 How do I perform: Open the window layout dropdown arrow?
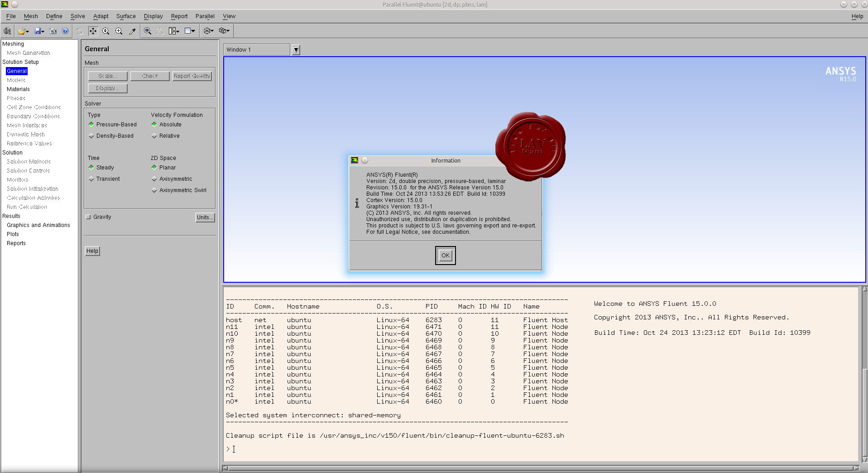(193, 31)
